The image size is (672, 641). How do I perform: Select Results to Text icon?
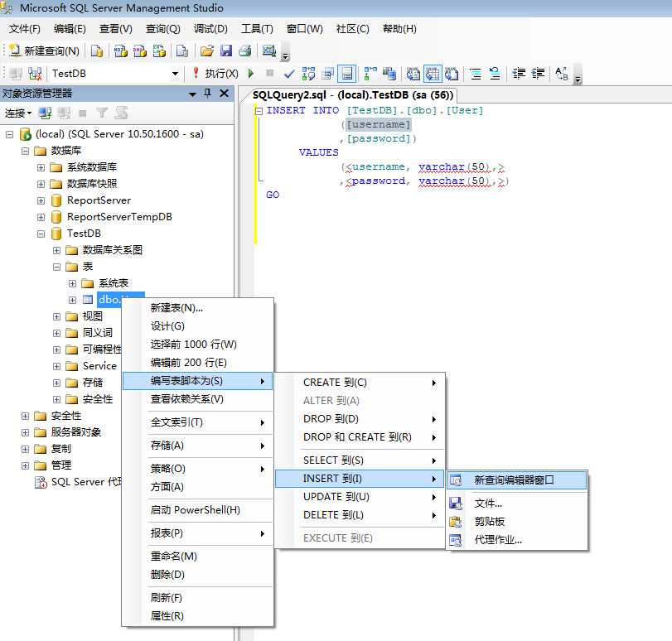(x=413, y=74)
